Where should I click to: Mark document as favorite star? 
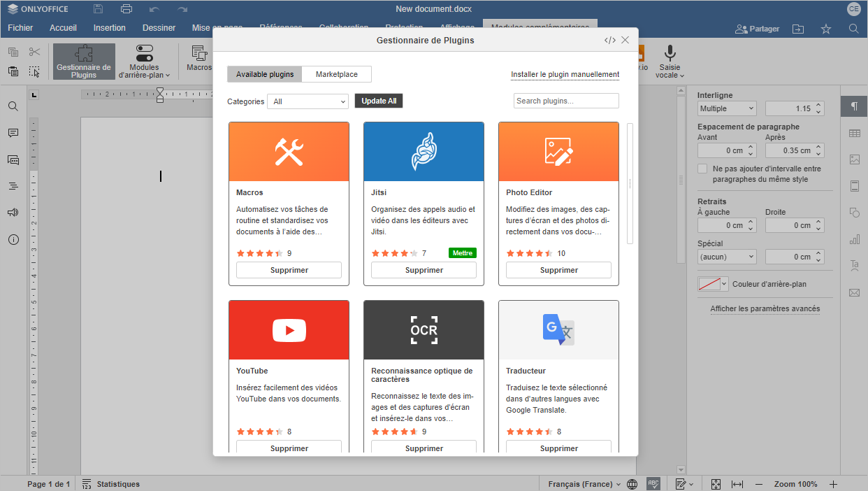826,29
